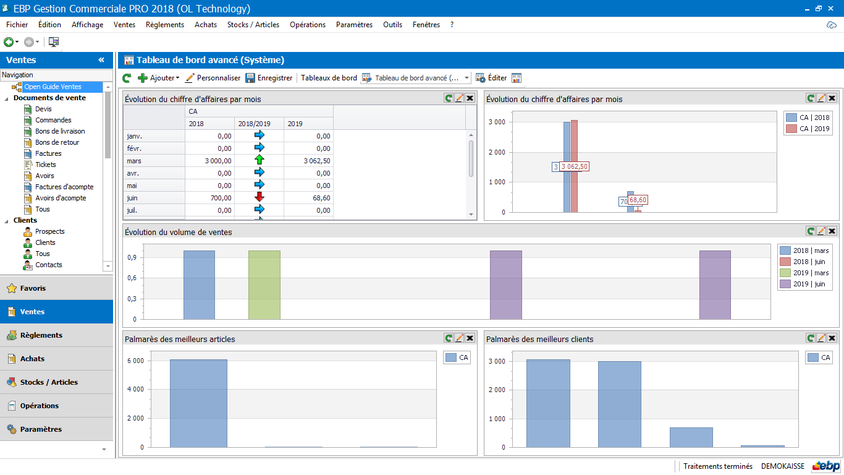Switch to the Achats section

(x=57, y=359)
